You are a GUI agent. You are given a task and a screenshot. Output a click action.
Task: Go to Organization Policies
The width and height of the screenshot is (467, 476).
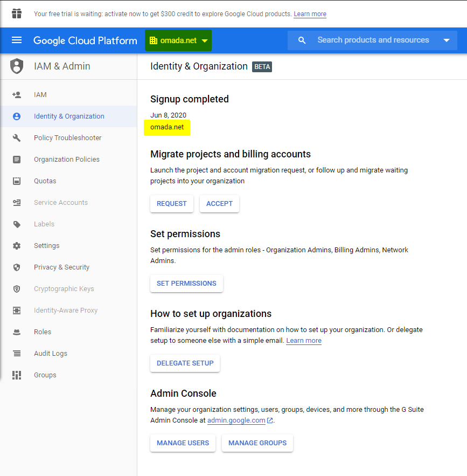click(68, 160)
